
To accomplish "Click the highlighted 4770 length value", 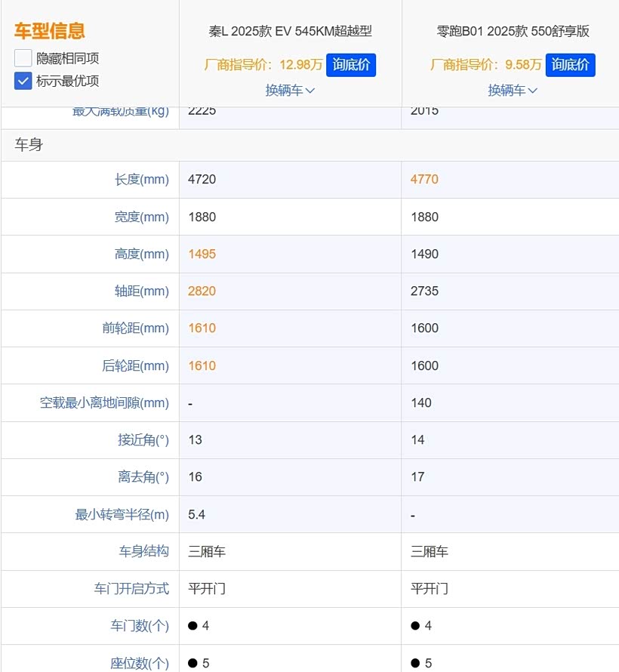I will 424,180.
